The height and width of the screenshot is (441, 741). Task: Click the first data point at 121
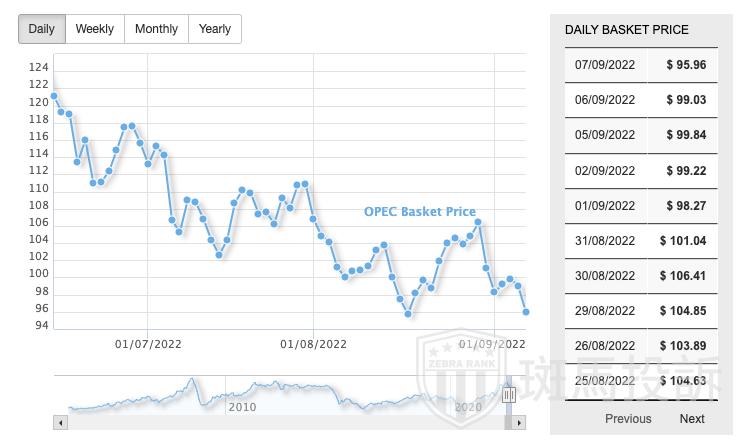pos(53,96)
